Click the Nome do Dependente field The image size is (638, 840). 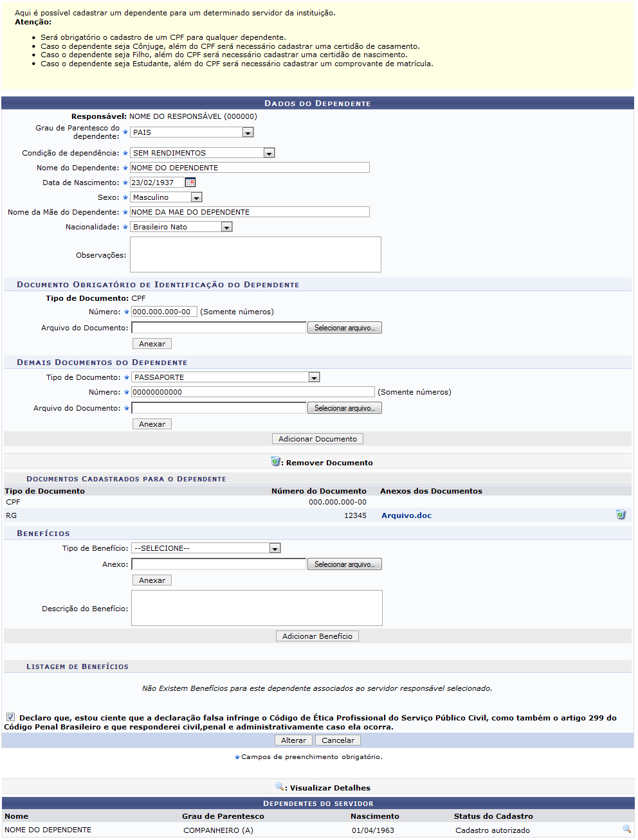click(250, 168)
